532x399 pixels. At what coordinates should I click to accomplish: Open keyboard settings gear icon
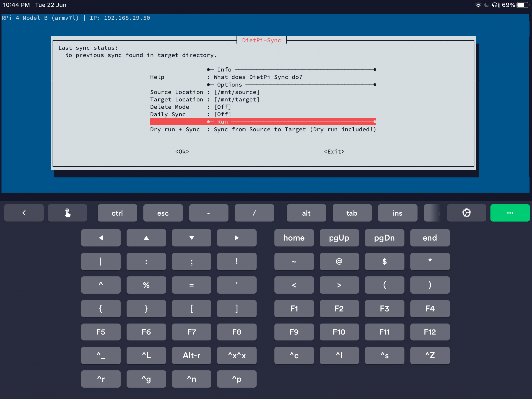pos(466,213)
